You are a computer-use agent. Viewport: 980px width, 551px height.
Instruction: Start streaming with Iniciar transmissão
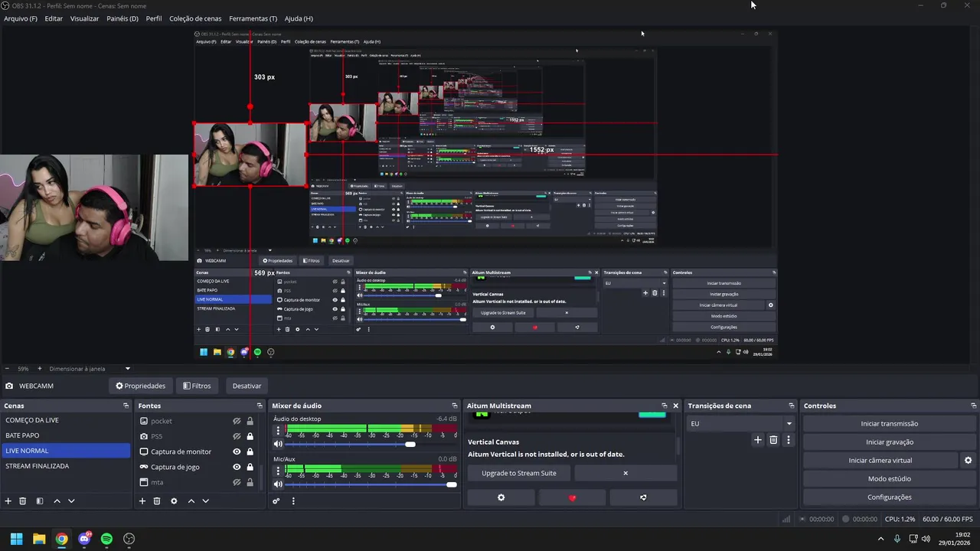(889, 424)
